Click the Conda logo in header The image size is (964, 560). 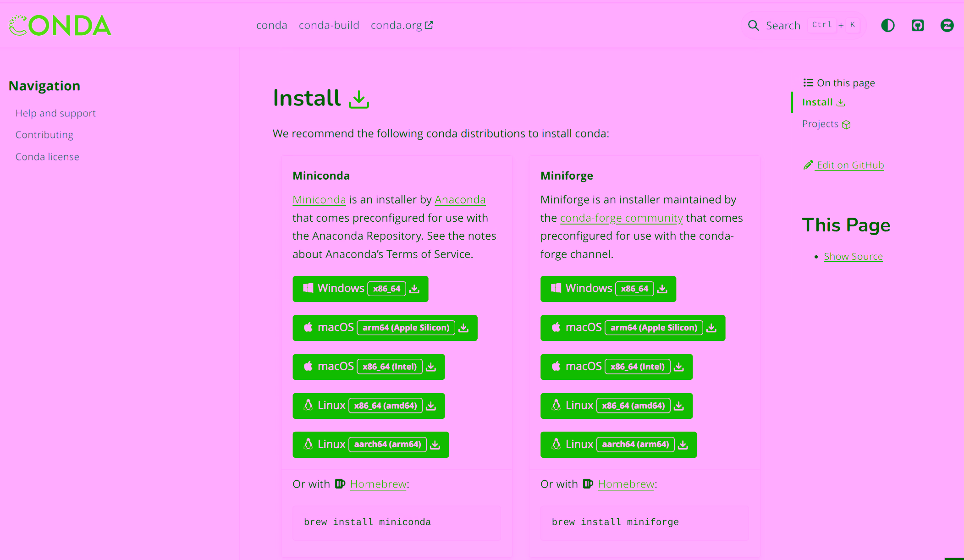pyautogui.click(x=60, y=26)
